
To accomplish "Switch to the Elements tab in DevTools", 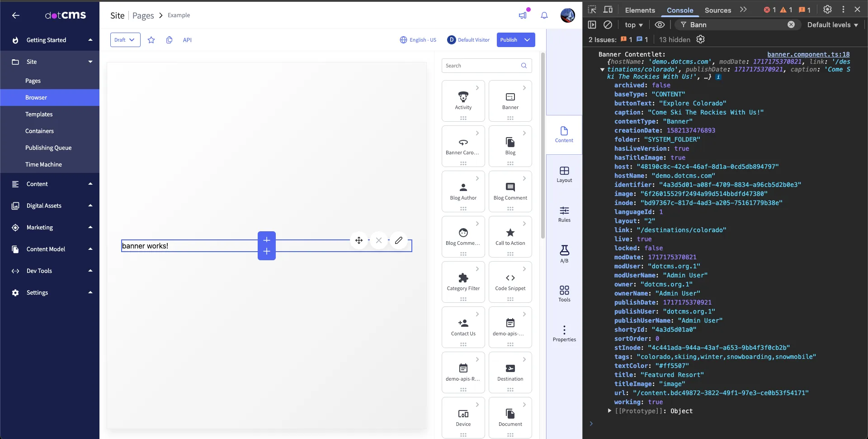I will (640, 10).
